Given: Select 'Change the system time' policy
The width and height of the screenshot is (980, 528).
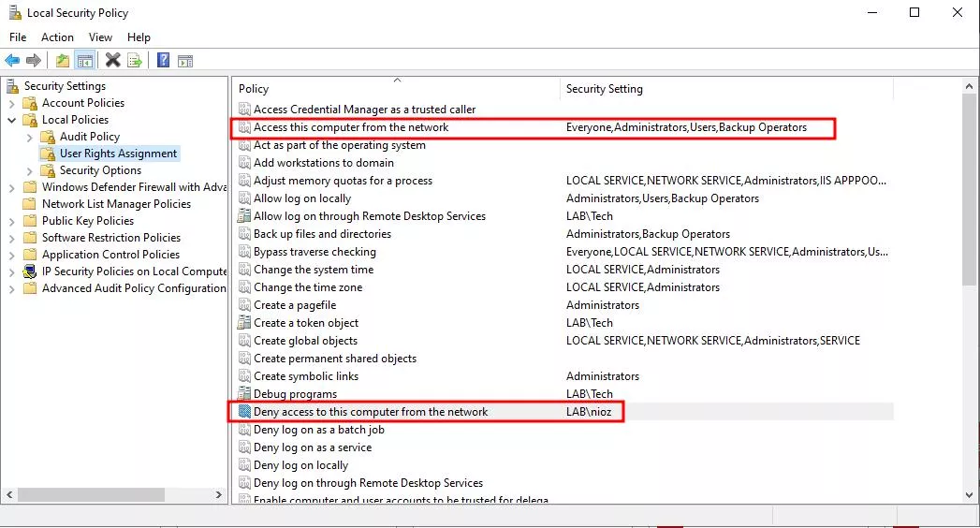Looking at the screenshot, I should click(x=314, y=270).
